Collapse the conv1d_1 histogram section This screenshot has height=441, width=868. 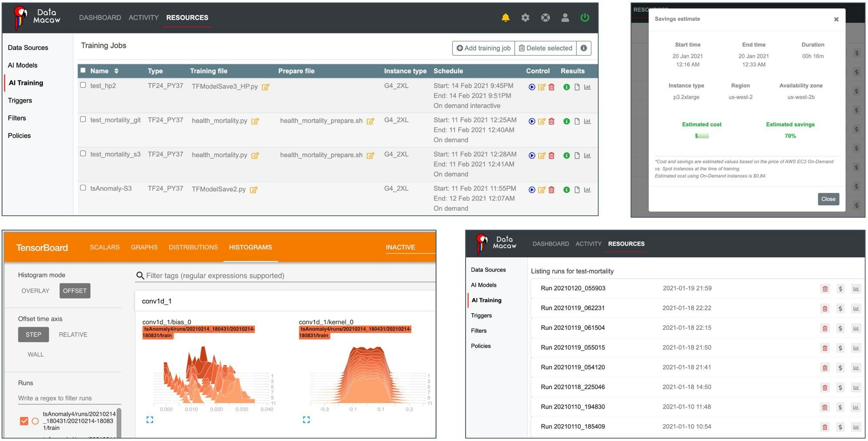pyautogui.click(x=285, y=301)
